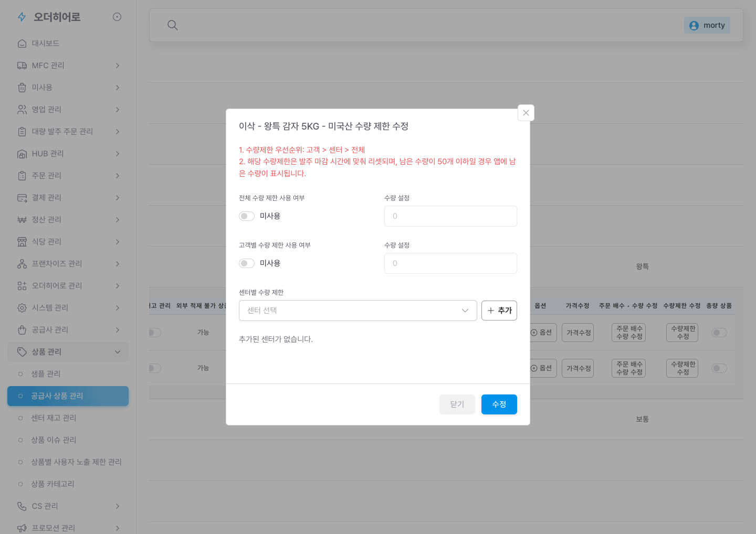
Task: Select 공급사 상품 관리 menu item
Action: click(x=68, y=396)
